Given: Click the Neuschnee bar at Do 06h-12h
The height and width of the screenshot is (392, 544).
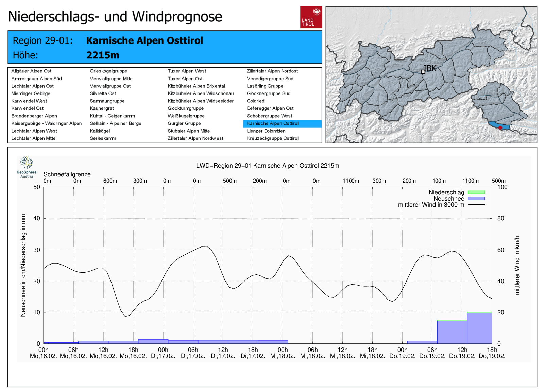Looking at the screenshot, I should pos(452,332).
